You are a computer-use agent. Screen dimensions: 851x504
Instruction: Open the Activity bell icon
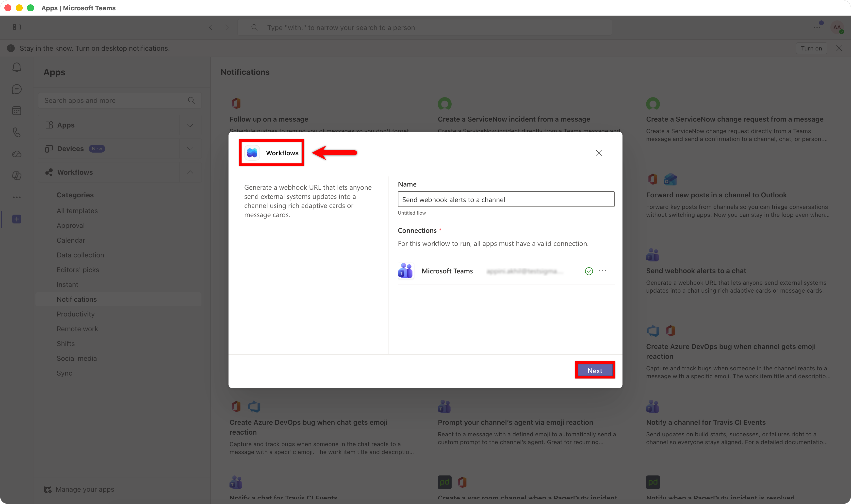[x=17, y=67]
